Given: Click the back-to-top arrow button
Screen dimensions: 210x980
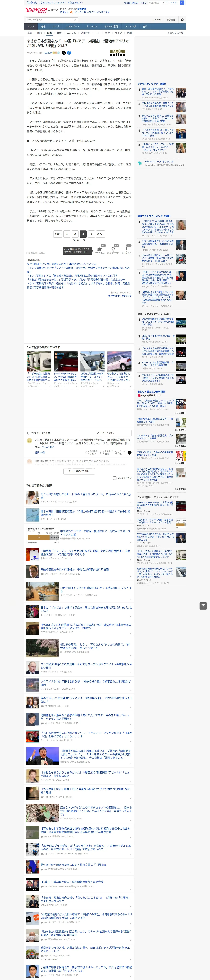Looking at the screenshot, I should pyautogui.click(x=203, y=606).
